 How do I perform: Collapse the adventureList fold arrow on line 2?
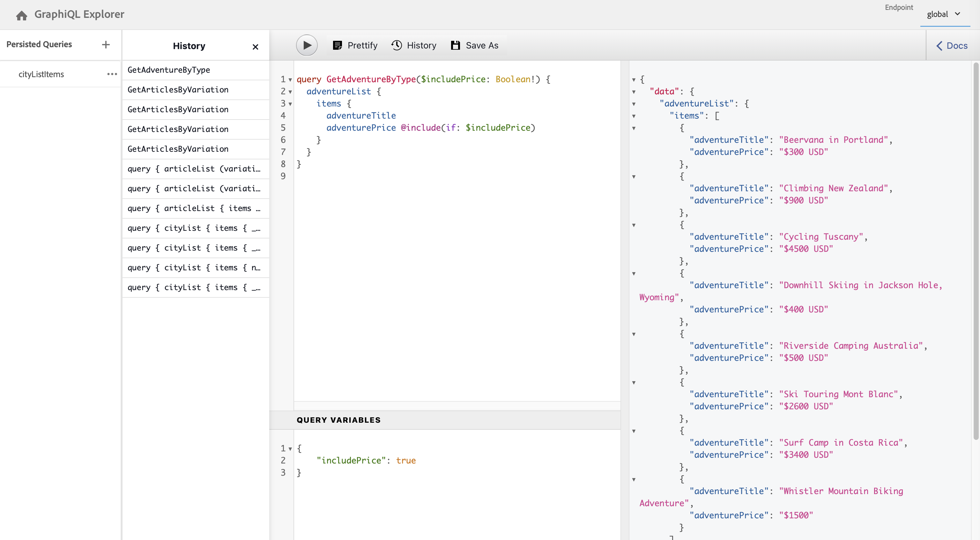(x=290, y=92)
